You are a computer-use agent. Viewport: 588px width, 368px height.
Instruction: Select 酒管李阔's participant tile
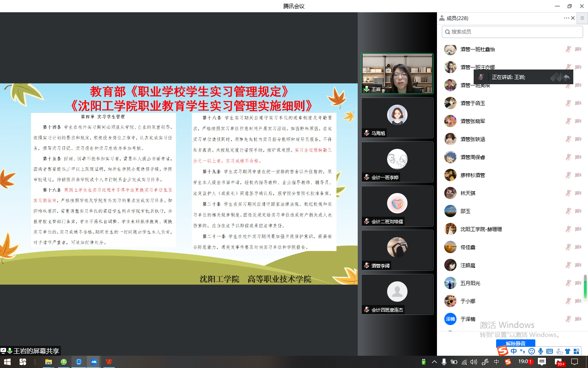[397, 250]
